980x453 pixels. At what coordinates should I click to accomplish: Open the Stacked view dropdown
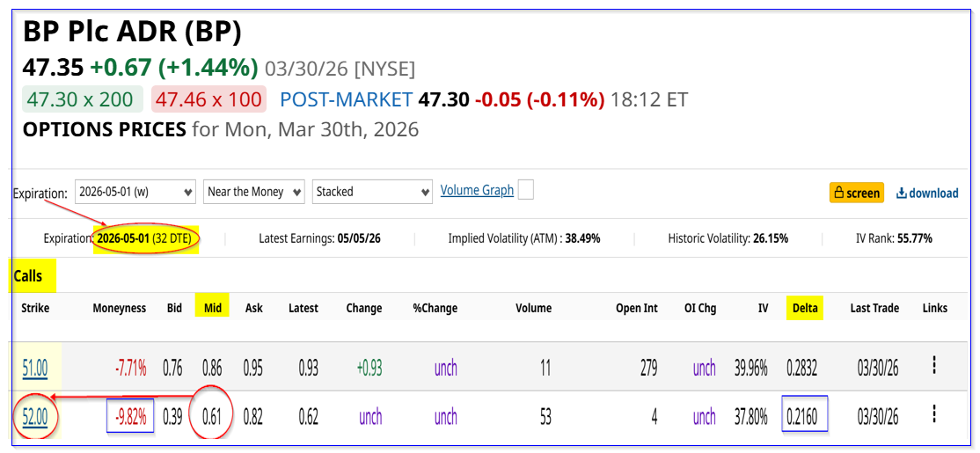coord(371,192)
